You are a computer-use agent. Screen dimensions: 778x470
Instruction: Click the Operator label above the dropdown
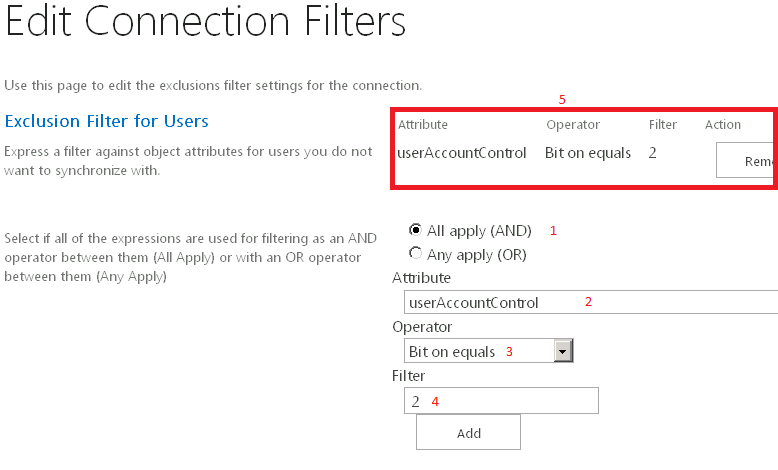point(422,327)
